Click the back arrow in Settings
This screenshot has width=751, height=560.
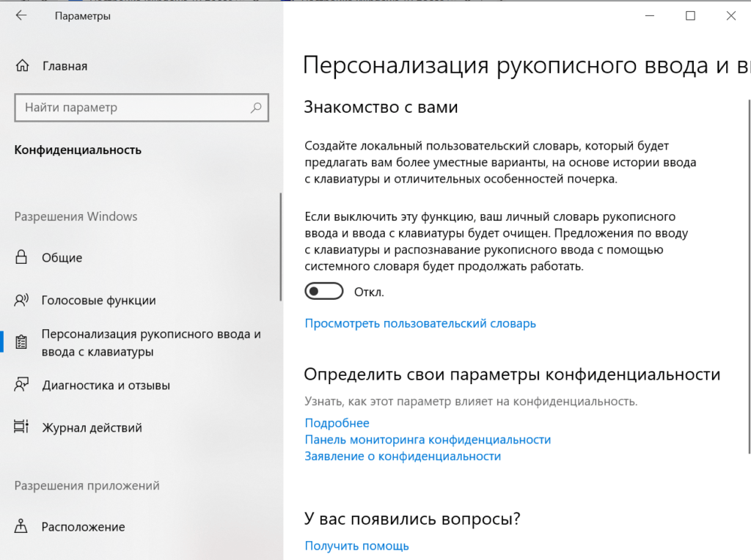21,15
